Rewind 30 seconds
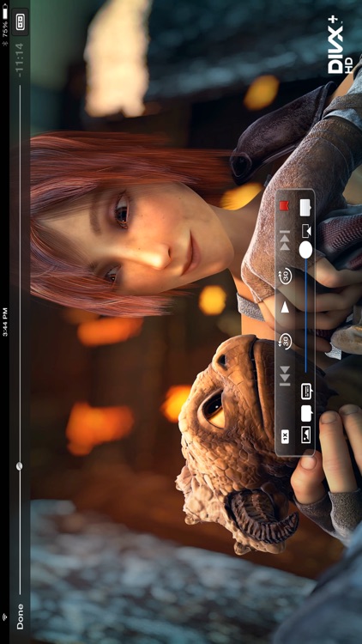This screenshot has width=362, height=644. point(285,342)
